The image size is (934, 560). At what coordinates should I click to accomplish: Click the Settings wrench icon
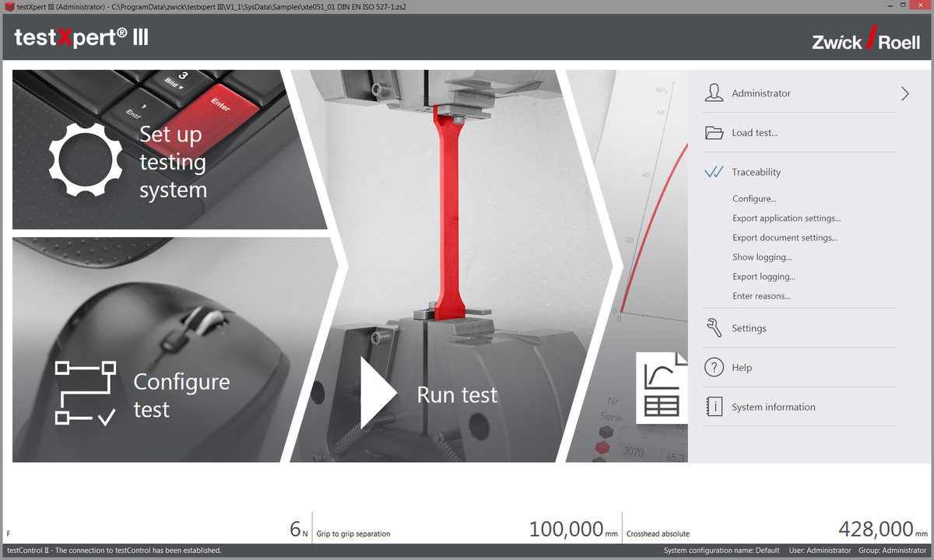pyautogui.click(x=714, y=328)
